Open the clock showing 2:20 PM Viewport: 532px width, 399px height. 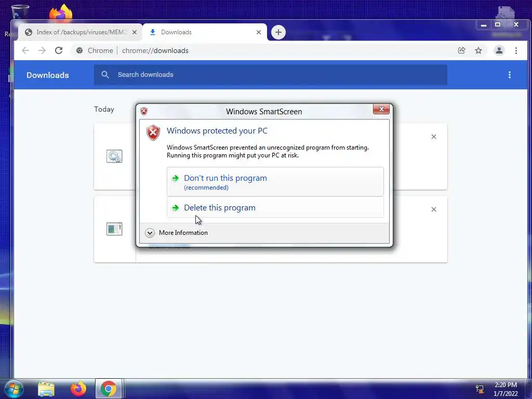506,389
